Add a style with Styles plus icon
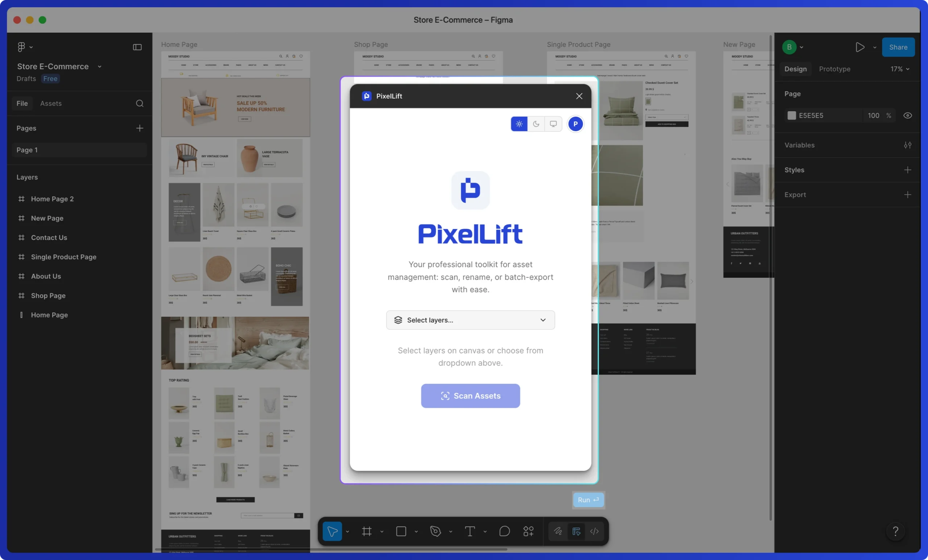Viewport: 928px width, 560px height. [908, 170]
